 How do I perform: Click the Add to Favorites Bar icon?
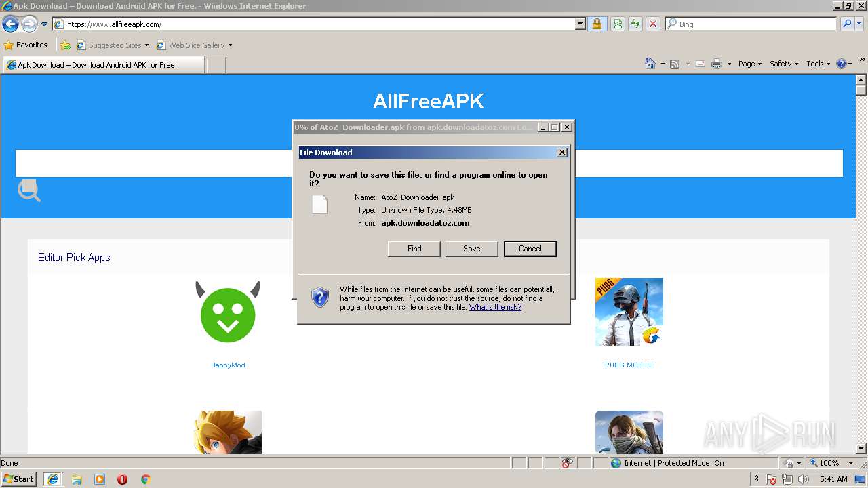pyautogui.click(x=65, y=45)
